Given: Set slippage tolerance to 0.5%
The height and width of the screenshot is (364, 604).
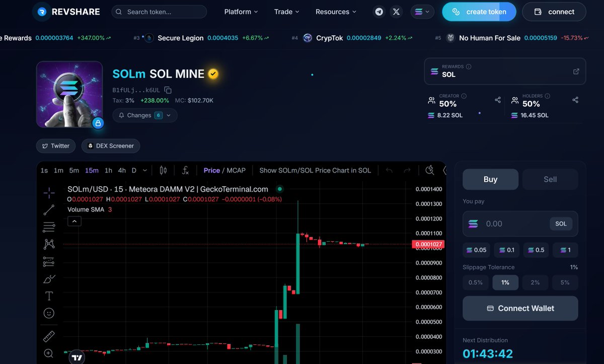Looking at the screenshot, I should [476, 282].
